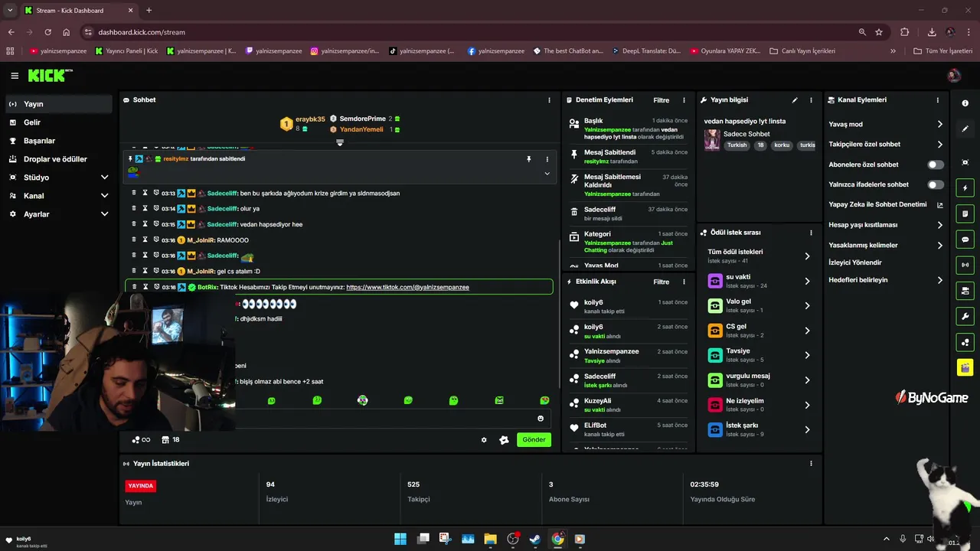Open Filtre in Denetim Eylemleri panel
Screen dimensions: 980x551
click(661, 100)
